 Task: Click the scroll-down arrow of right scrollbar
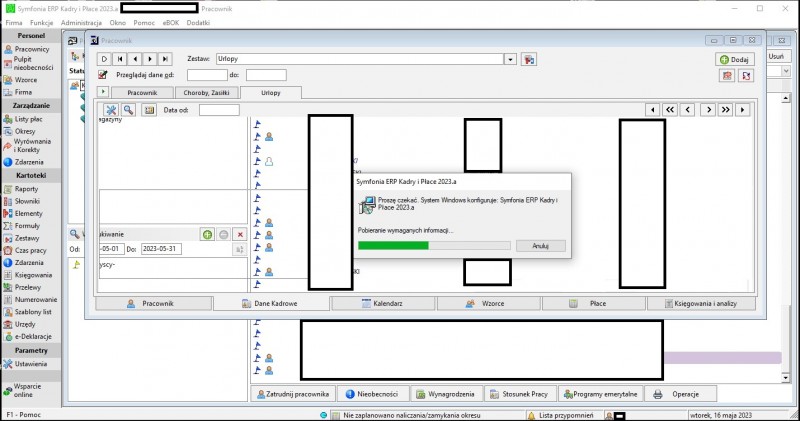[x=786, y=378]
